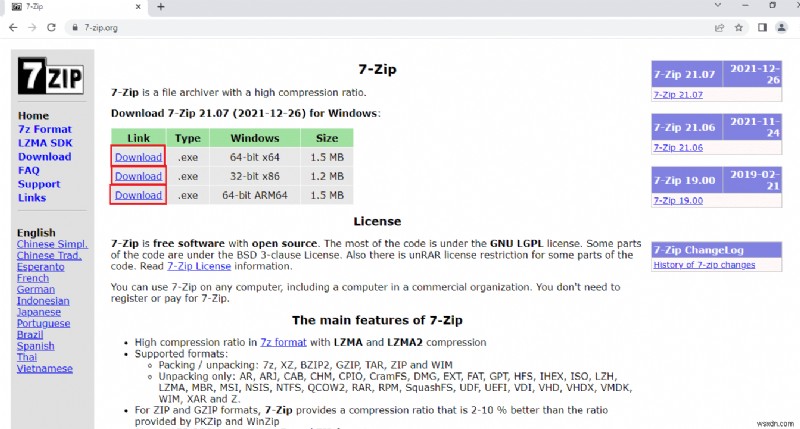
Task: Open 7-Zip 21.06 news link
Action: (x=678, y=148)
